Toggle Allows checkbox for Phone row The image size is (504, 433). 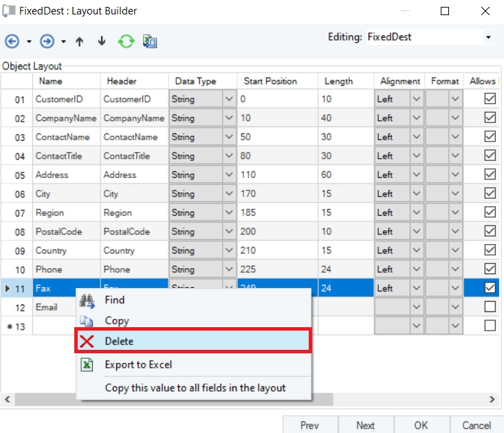(x=490, y=269)
